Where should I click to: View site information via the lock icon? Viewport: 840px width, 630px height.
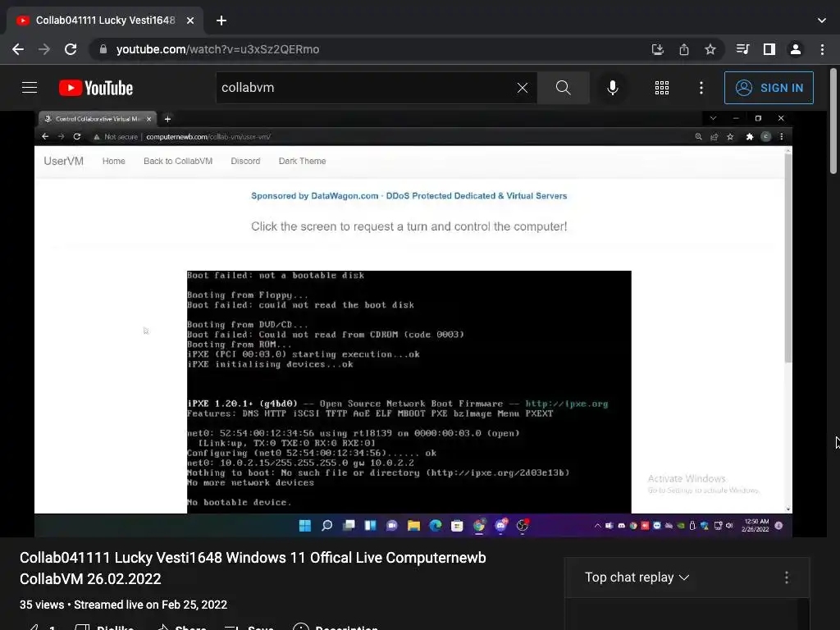coord(103,49)
